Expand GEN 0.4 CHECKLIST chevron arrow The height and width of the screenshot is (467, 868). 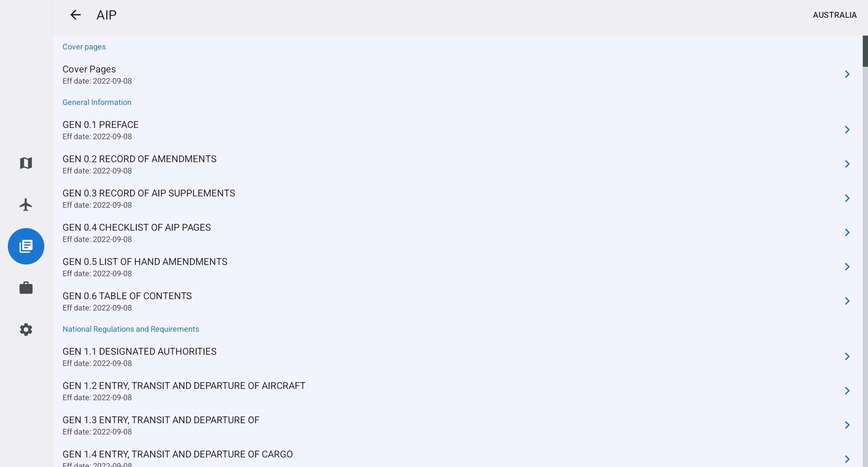pos(847,232)
